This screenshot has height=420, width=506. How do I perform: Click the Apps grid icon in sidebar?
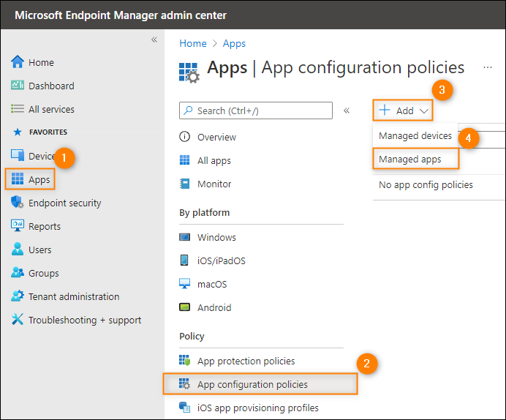(x=18, y=179)
